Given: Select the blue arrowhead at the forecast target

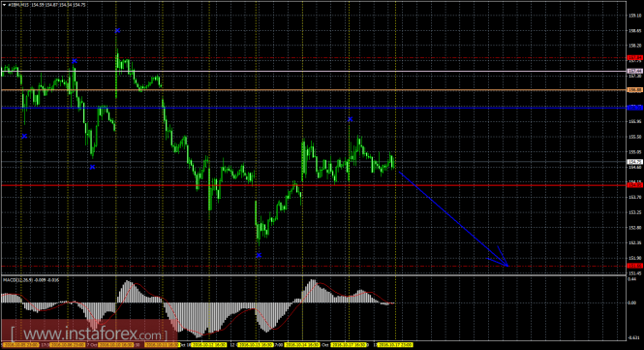Looking at the screenshot, I should (x=501, y=259).
